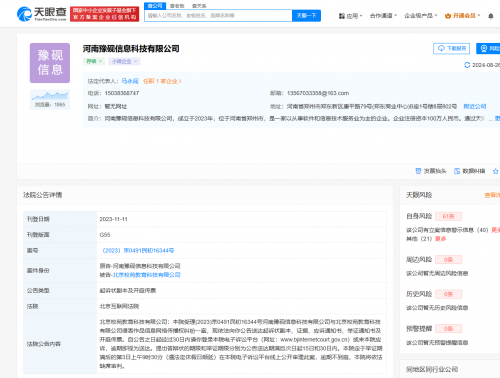Viewport: 500px width, 378px height.
Task: Open the 开通会员 VIP dropdown
Action: click(463, 16)
